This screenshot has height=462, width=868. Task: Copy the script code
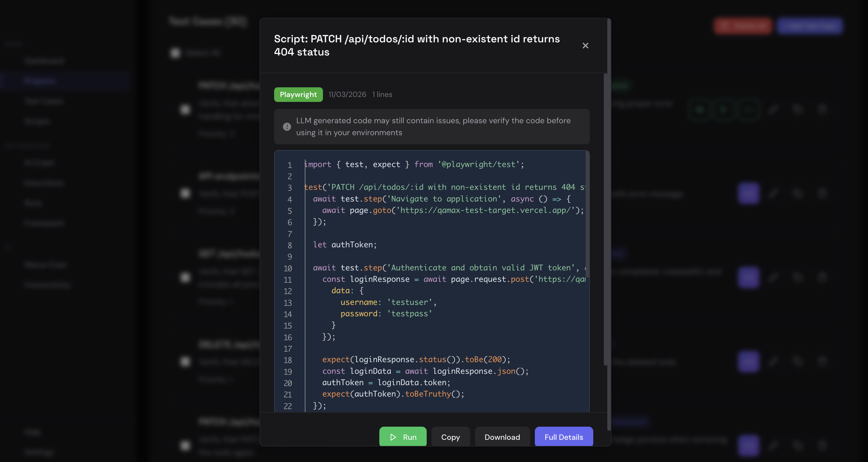tap(450, 437)
